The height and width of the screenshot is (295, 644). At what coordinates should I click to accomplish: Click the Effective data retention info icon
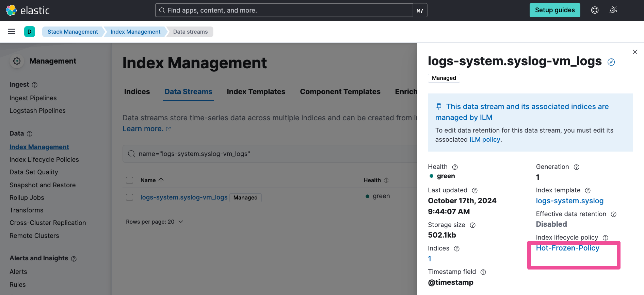(614, 214)
